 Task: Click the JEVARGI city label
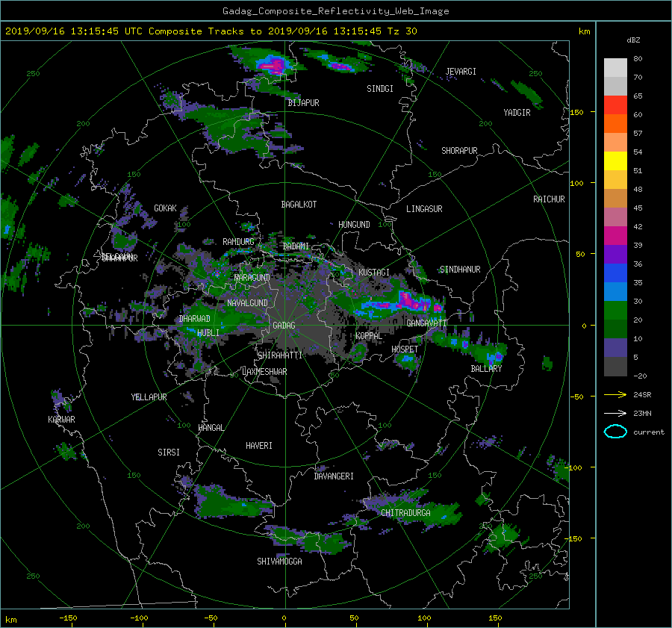[x=461, y=72]
